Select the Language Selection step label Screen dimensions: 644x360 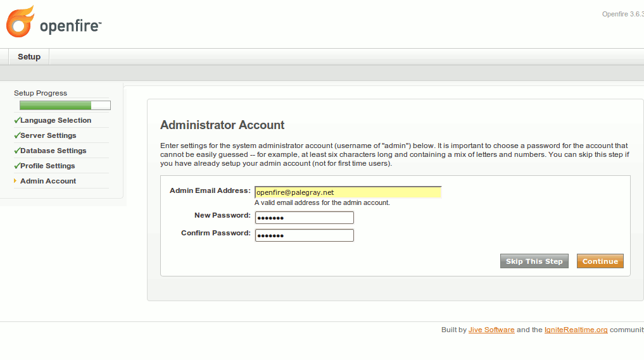[56, 120]
